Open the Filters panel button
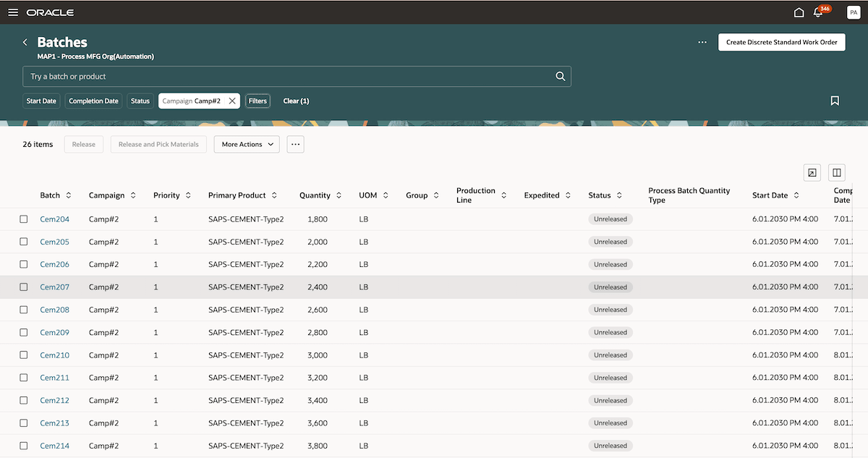The width and height of the screenshot is (868, 458). 258,101
